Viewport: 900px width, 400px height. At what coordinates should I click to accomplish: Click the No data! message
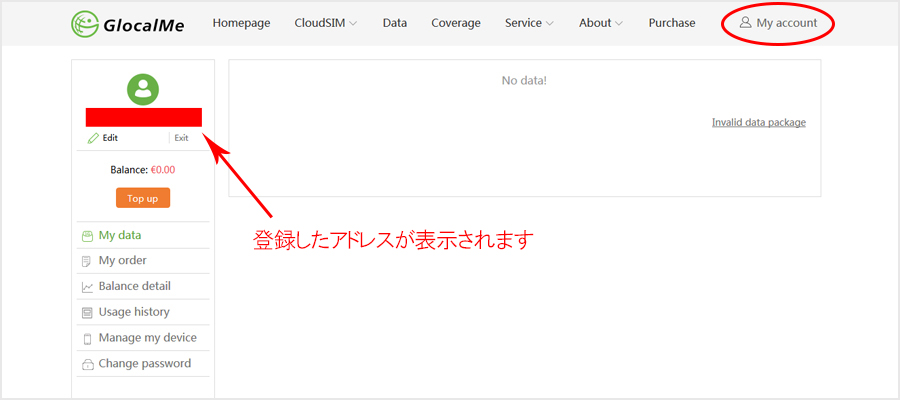[x=524, y=80]
